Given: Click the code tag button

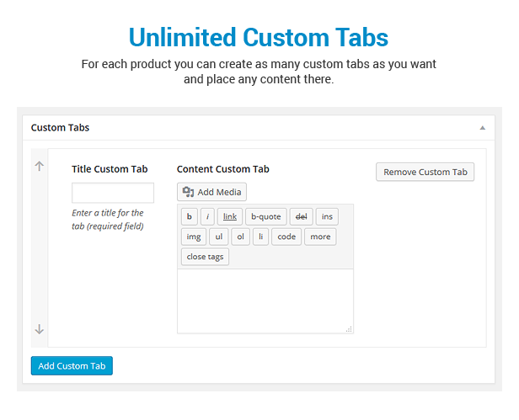Looking at the screenshot, I should [x=286, y=237].
